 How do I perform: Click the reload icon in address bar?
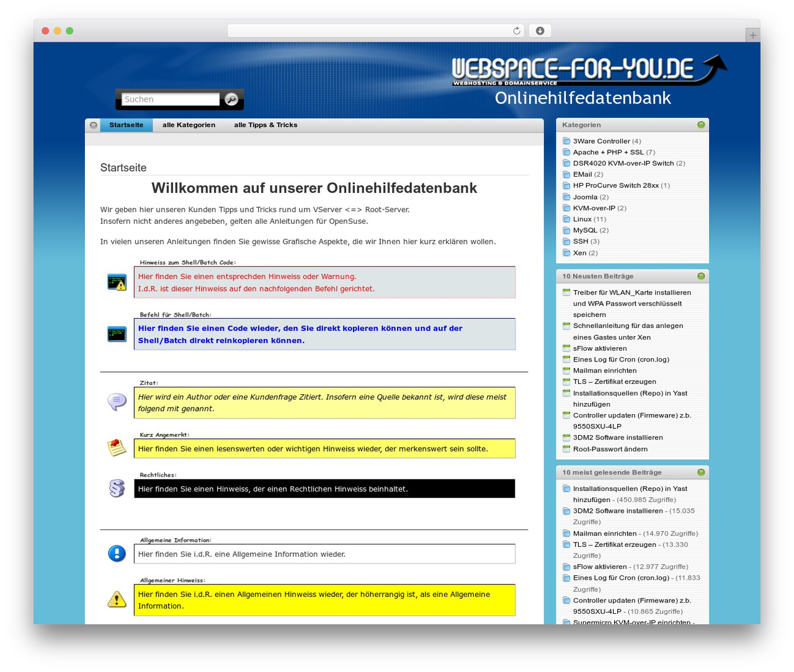pyautogui.click(x=517, y=31)
